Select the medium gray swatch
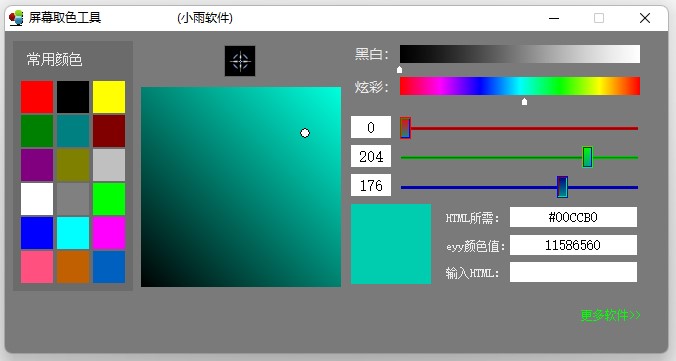 coord(73,199)
